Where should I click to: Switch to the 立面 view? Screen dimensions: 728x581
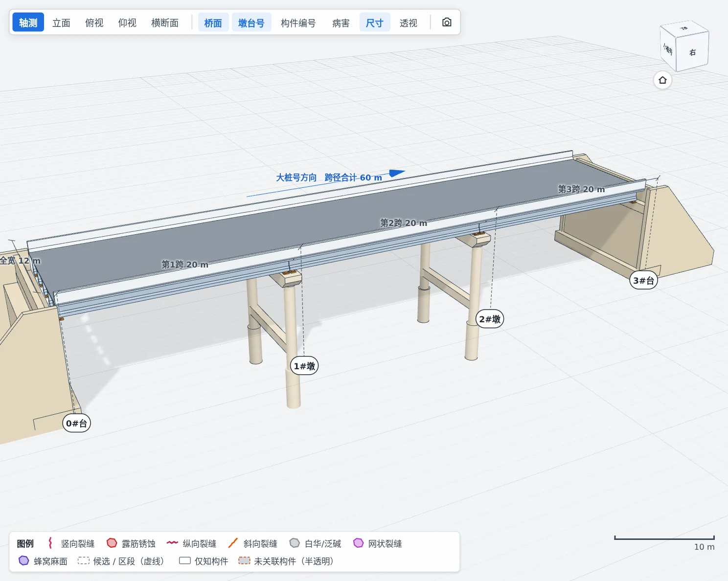point(61,22)
